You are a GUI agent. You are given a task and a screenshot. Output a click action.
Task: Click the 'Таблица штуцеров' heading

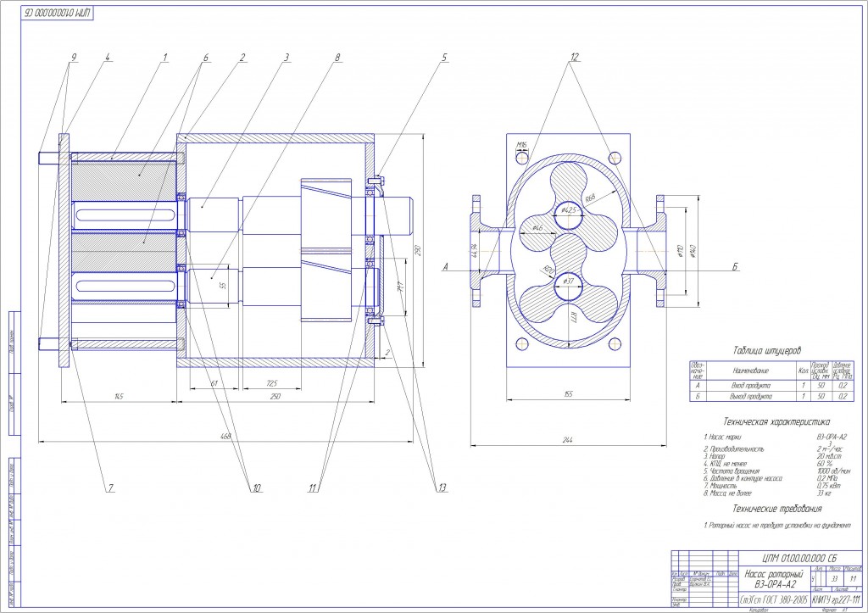767,350
